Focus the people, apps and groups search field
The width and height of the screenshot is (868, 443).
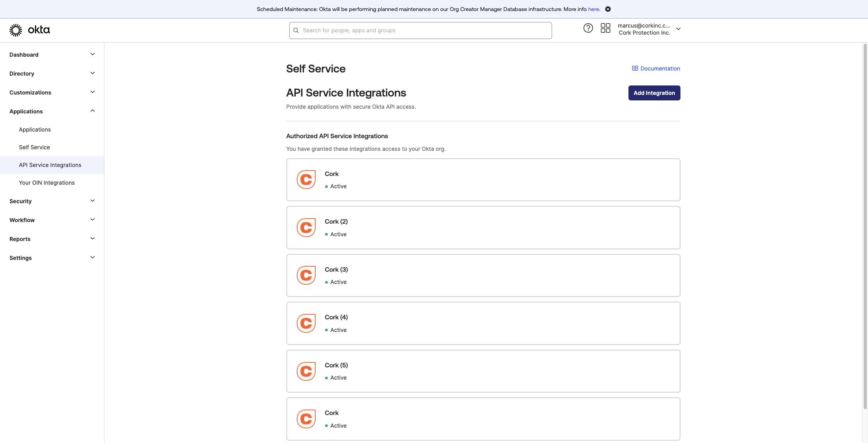420,30
